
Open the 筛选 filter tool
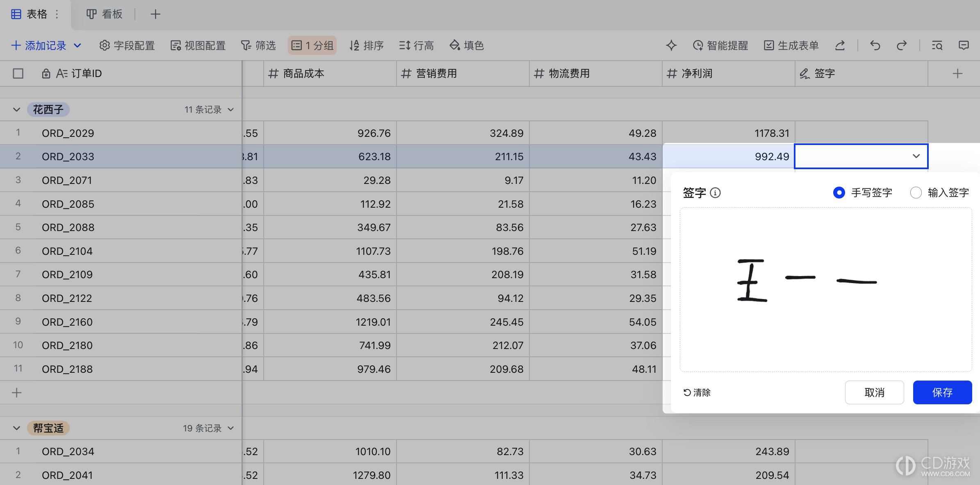258,45
